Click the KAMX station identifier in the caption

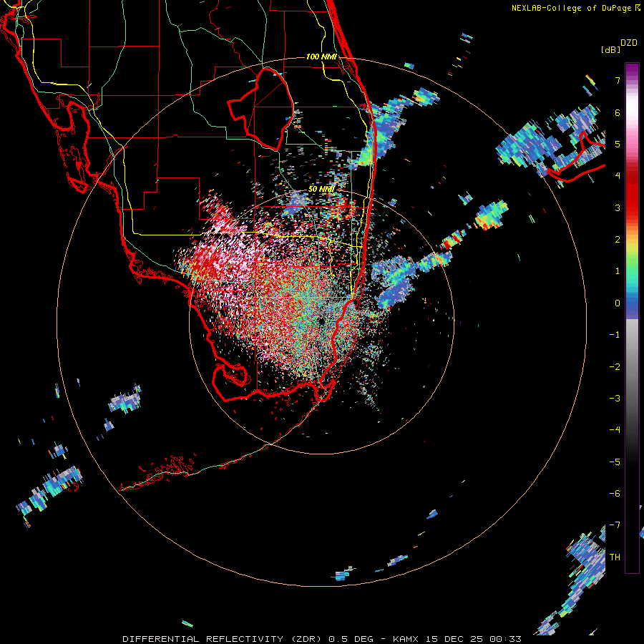coord(406,639)
